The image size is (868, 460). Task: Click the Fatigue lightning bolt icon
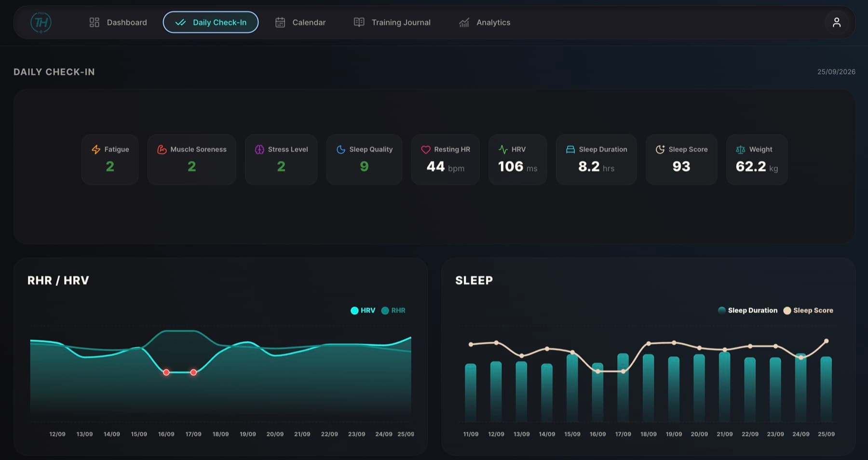click(96, 149)
